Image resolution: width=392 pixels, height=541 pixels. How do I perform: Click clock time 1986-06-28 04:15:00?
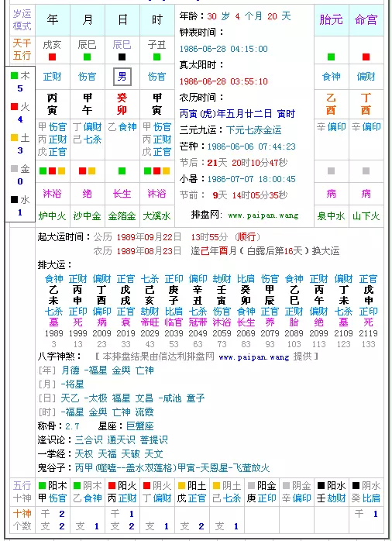point(224,49)
